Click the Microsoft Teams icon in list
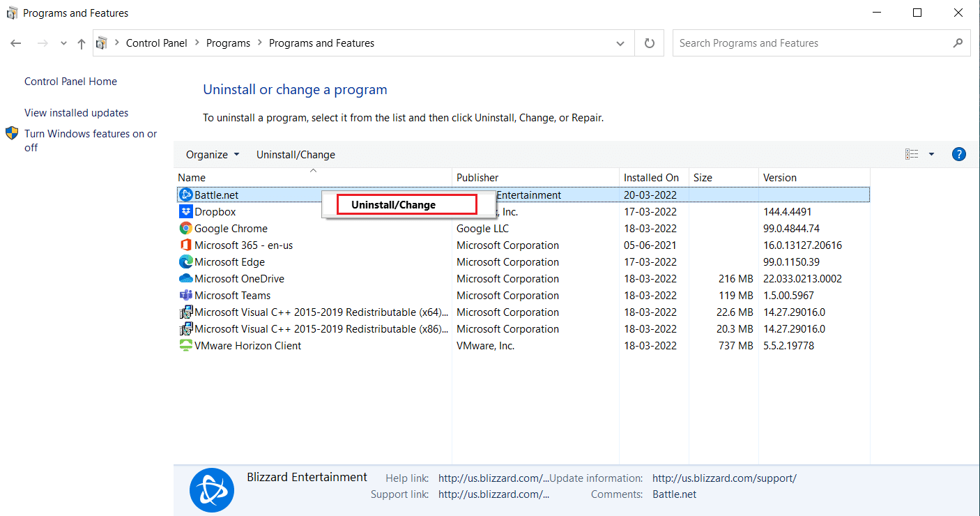This screenshot has height=516, width=980. pyautogui.click(x=185, y=296)
